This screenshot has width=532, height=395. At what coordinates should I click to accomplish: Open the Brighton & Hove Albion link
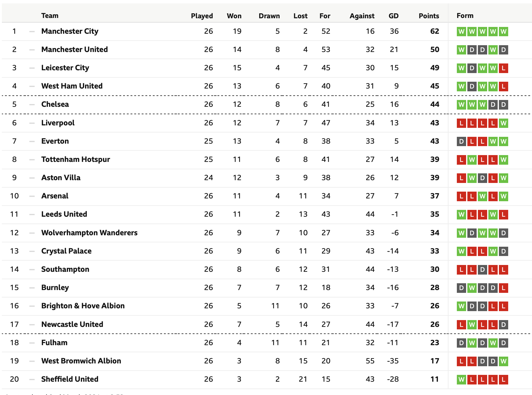(x=83, y=306)
